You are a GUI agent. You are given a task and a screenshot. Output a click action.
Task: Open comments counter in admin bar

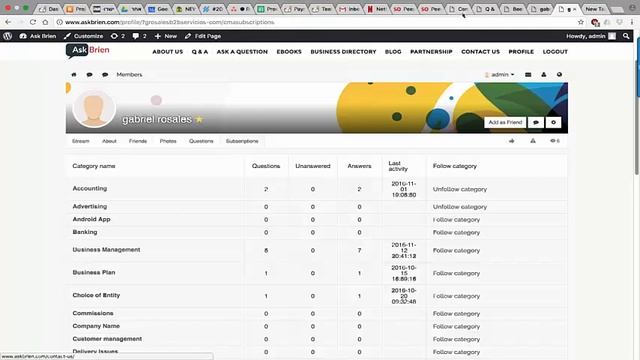[x=139, y=36]
